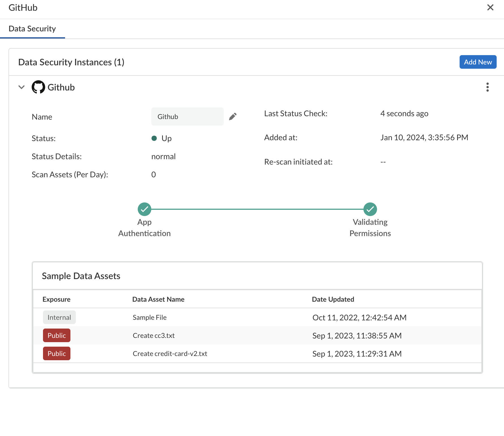The image size is (504, 436).
Task: Click the App Authentication checkmark step
Action: pyautogui.click(x=145, y=209)
